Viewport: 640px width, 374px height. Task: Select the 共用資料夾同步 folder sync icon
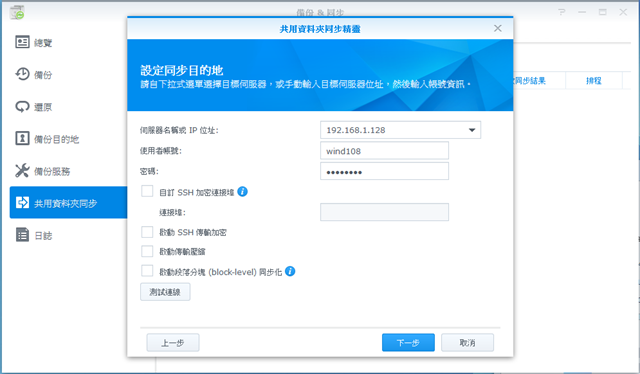(22, 203)
